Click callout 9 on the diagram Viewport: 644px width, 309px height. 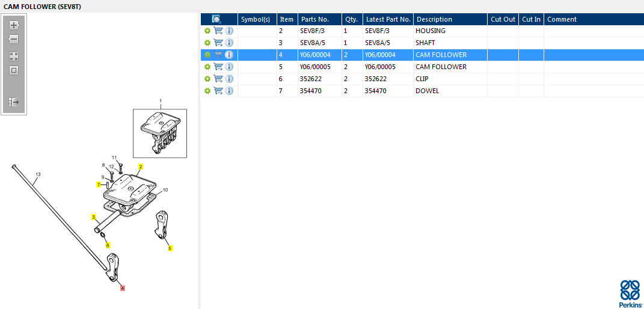point(103,177)
